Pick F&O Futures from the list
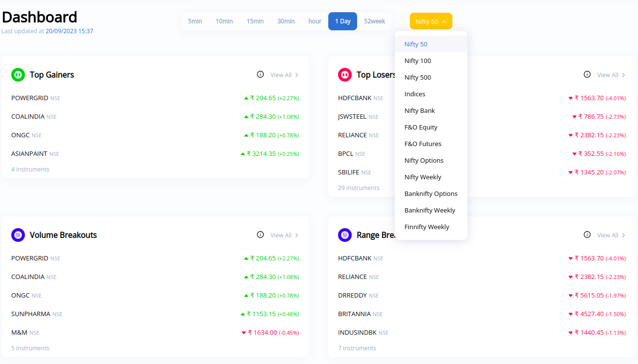The height and width of the screenshot is (364, 638). click(431, 144)
